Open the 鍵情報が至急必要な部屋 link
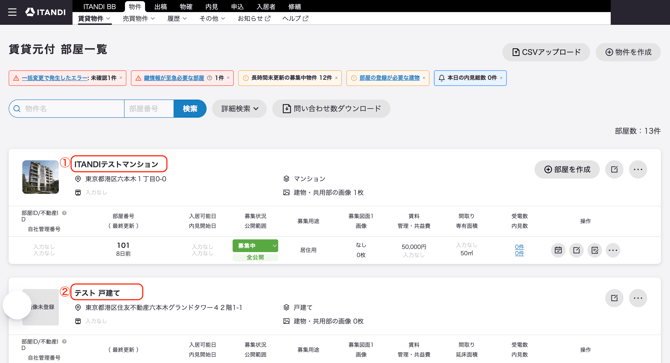The width and height of the screenshot is (670, 363). coord(174,78)
